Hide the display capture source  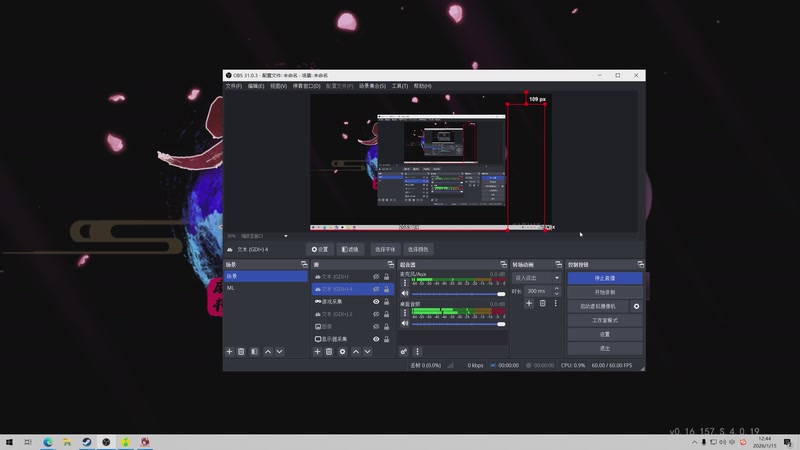(x=376, y=339)
